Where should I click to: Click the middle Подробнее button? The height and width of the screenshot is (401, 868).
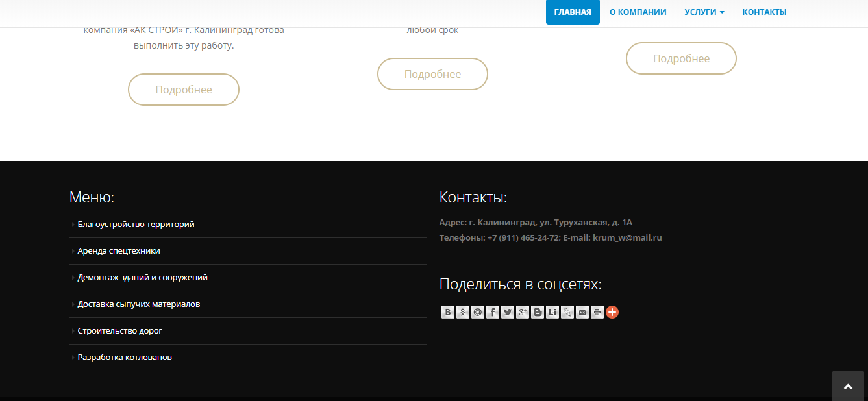pos(432,74)
